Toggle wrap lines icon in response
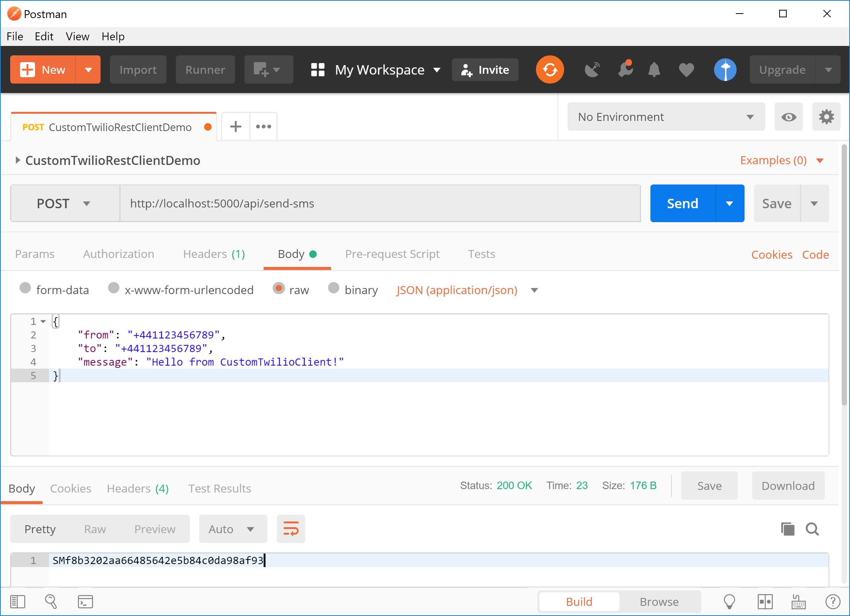Viewport: 850px width, 616px height. pos(291,529)
